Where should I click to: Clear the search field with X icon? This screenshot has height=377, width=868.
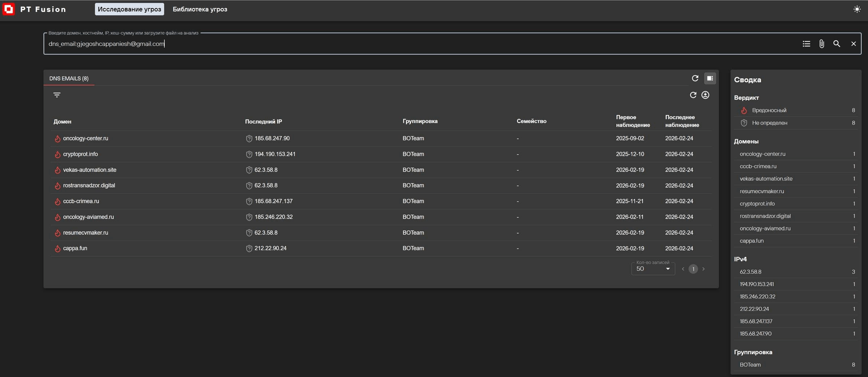click(x=853, y=44)
